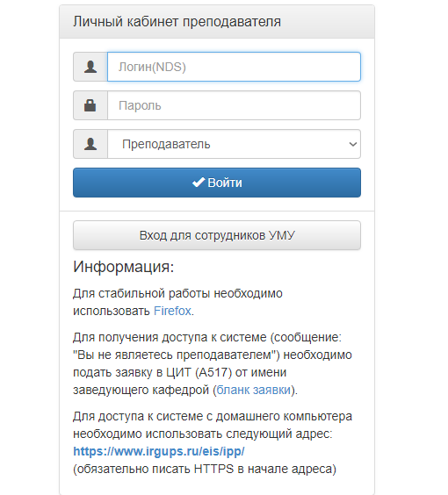The width and height of the screenshot is (448, 495).
Task: Click the Информация: heading
Action: tap(124, 267)
